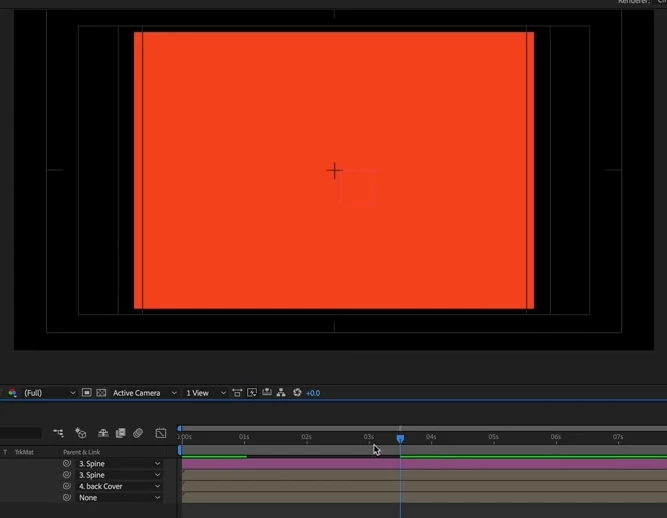Click the 06s mark on time ruler
The width and height of the screenshot is (667, 518).
(556, 437)
